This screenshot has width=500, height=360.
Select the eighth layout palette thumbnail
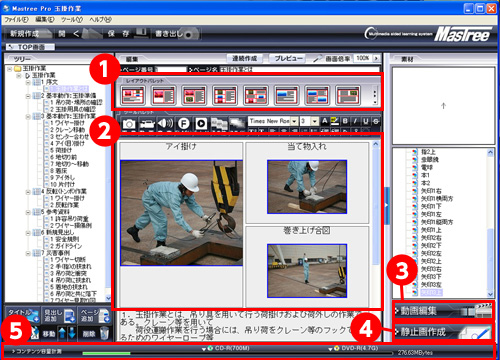pyautogui.click(x=348, y=95)
